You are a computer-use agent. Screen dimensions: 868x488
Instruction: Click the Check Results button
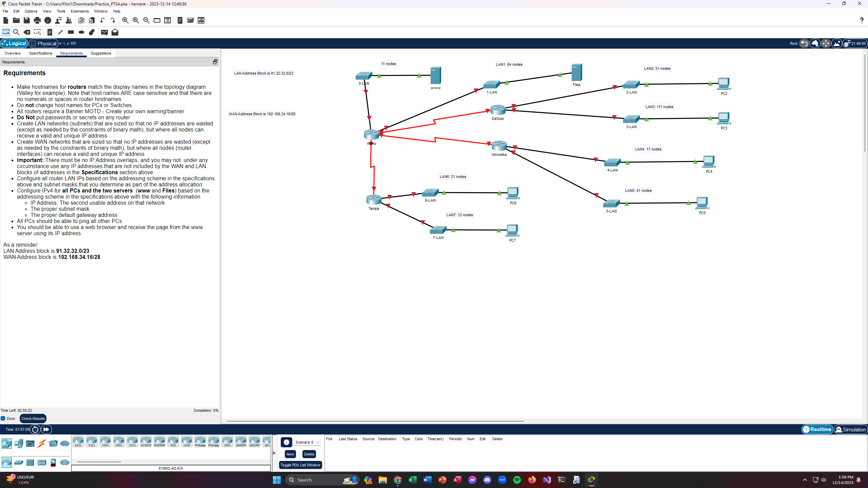coord(33,418)
